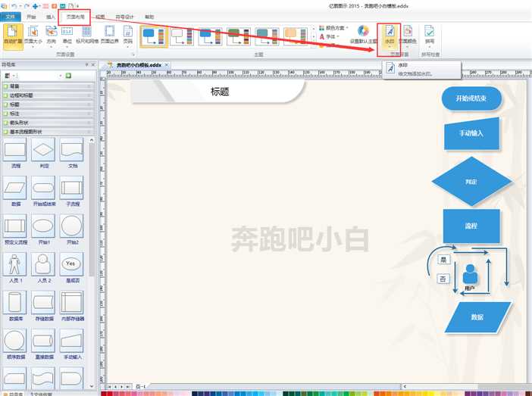Open the 文件 file menu
532x396 pixels.
11,17
